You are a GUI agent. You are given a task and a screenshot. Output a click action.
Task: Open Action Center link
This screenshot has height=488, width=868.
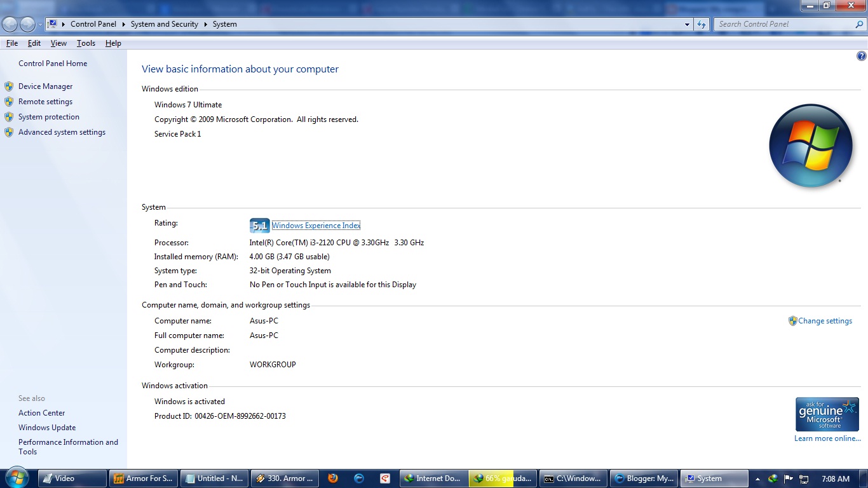pyautogui.click(x=42, y=413)
